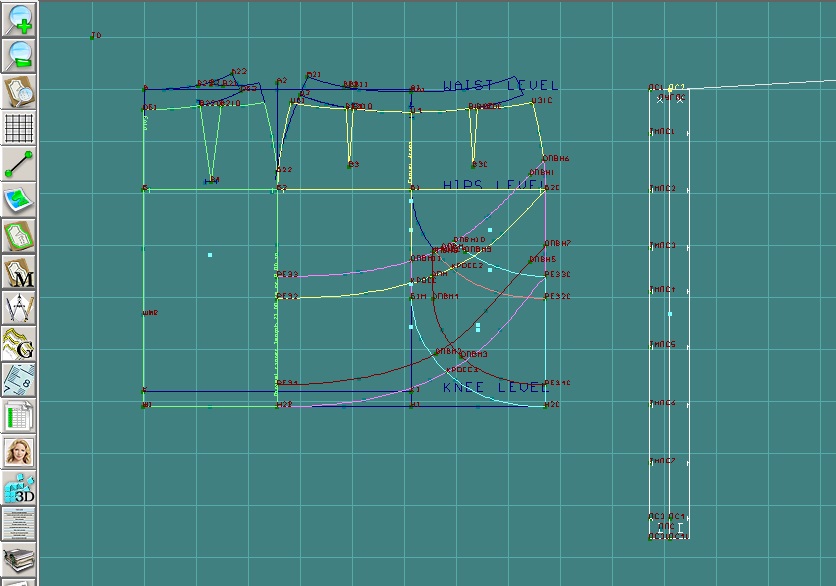Click the woman's portrait icon

coord(19,452)
